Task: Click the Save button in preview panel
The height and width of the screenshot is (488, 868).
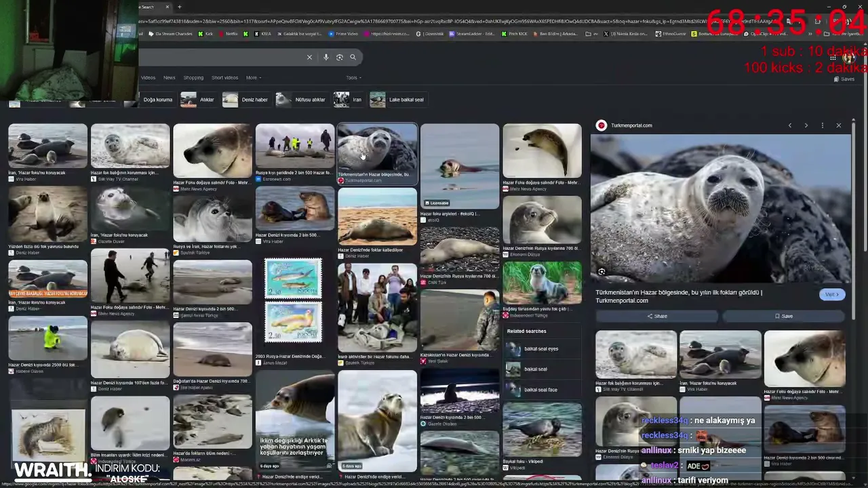Action: click(783, 316)
